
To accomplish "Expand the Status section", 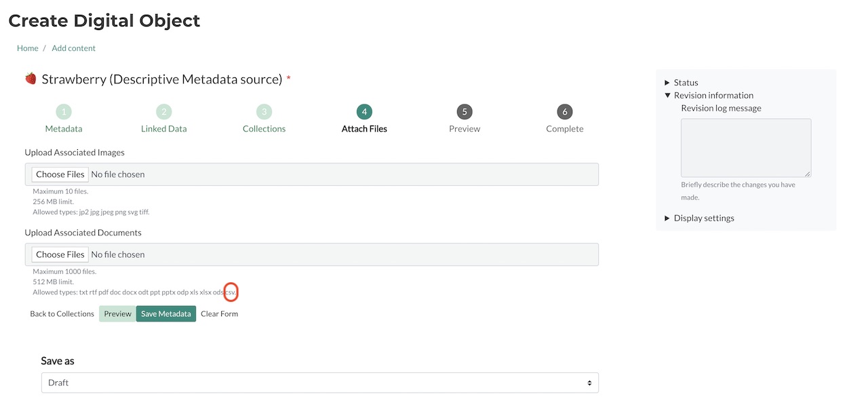I will click(686, 83).
